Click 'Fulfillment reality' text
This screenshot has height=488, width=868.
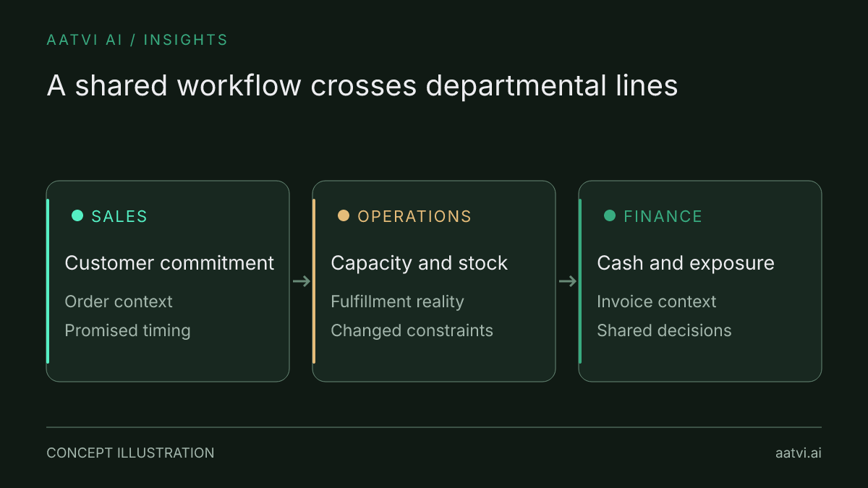pyautogui.click(x=398, y=302)
